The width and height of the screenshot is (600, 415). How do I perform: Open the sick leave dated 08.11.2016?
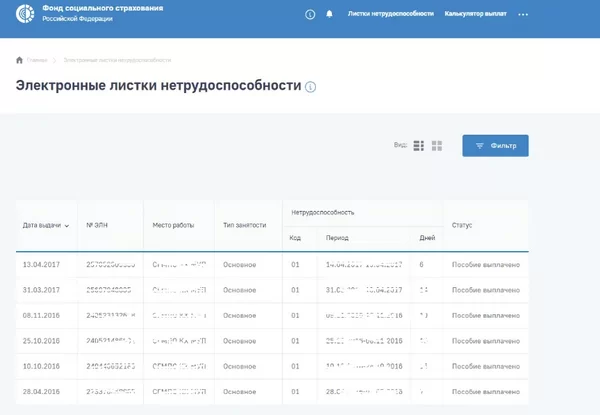[x=42, y=315]
